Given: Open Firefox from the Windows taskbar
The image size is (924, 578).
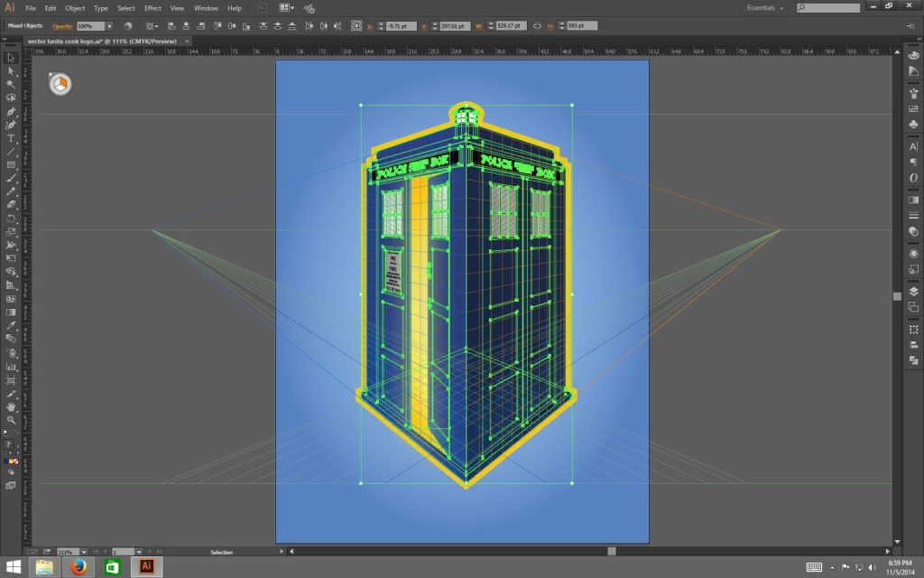Looking at the screenshot, I should click(x=79, y=567).
